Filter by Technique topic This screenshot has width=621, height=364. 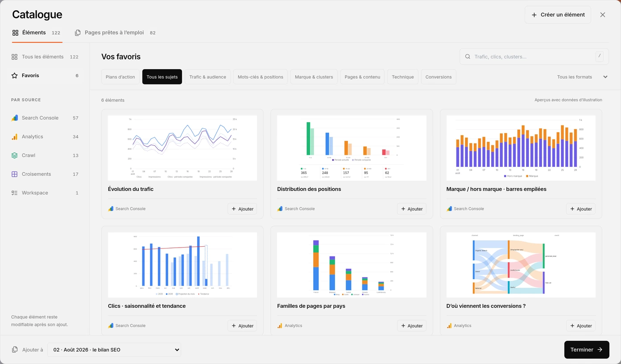[403, 77]
